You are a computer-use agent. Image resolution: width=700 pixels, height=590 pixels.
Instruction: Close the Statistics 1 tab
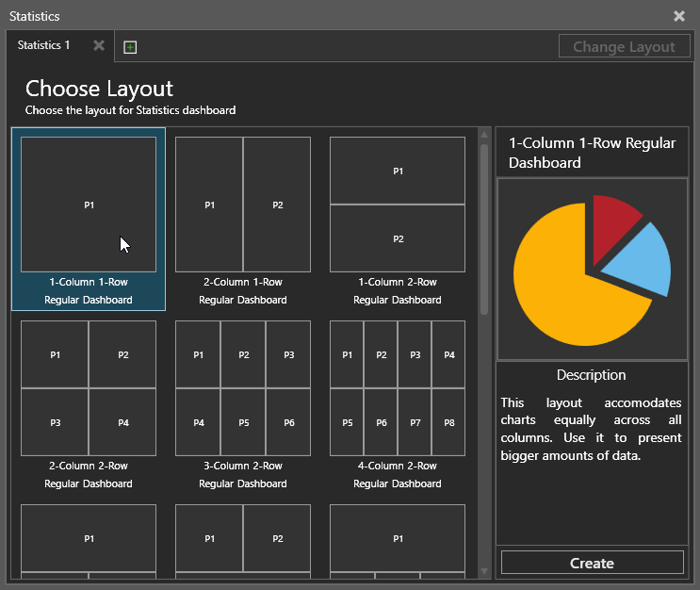tap(99, 45)
